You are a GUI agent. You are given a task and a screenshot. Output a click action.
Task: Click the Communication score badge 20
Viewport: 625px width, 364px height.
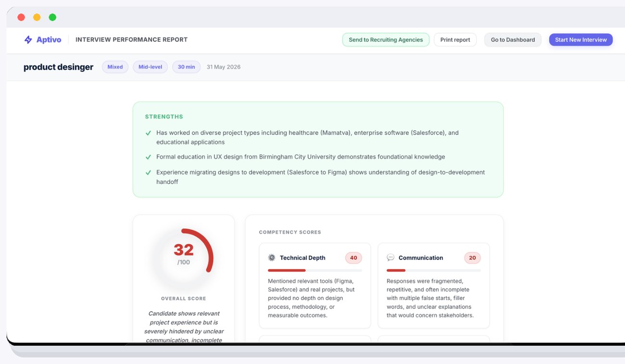[x=472, y=258]
